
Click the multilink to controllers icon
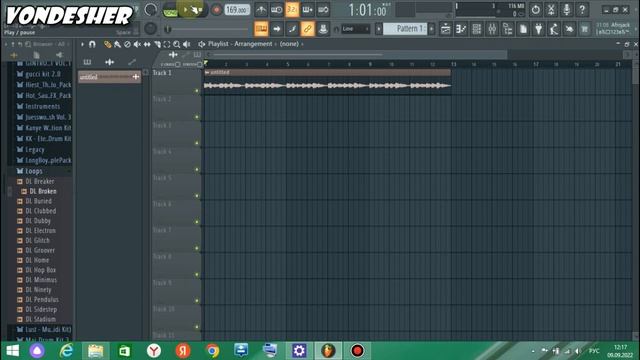[323, 29]
